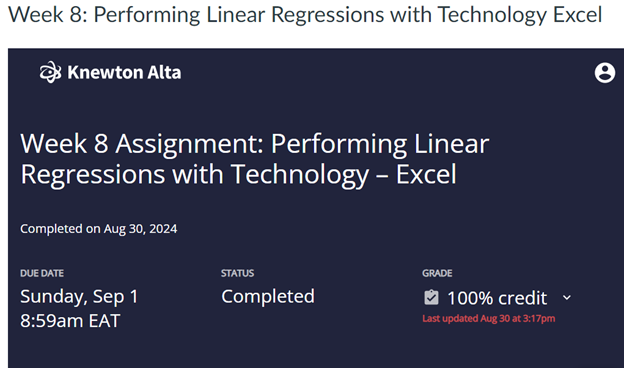This screenshot has height=368, width=624.
Task: Click the STATUS label
Action: coord(238,273)
